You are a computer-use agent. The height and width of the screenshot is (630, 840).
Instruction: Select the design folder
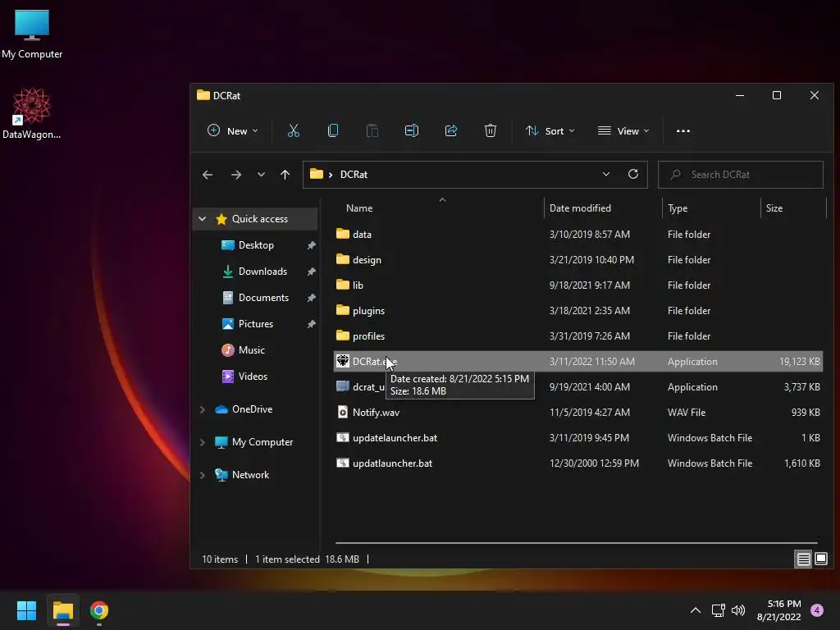(578, 260)
